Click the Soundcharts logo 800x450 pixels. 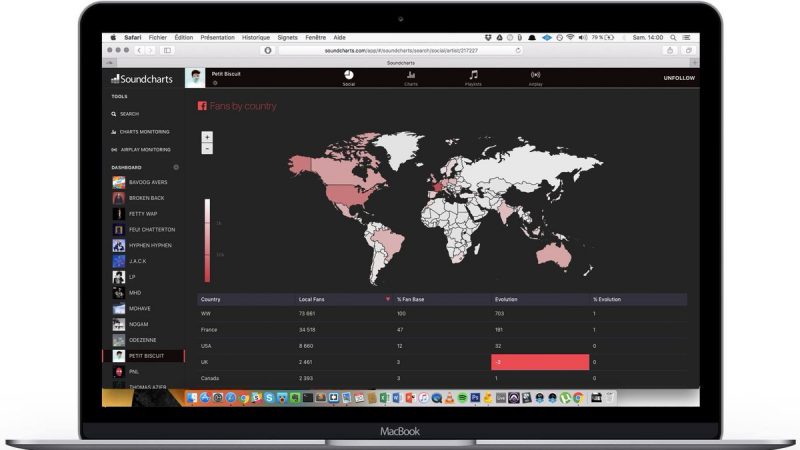pos(141,78)
